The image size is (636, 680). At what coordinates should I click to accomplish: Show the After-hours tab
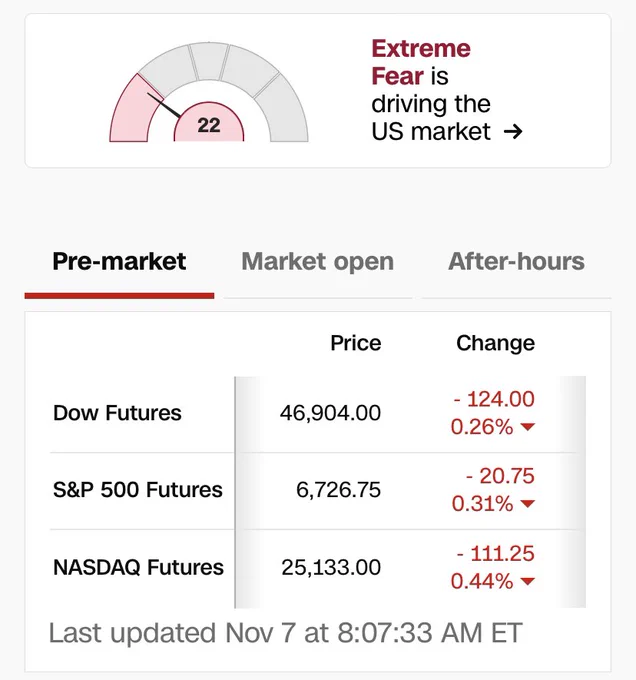(x=516, y=262)
